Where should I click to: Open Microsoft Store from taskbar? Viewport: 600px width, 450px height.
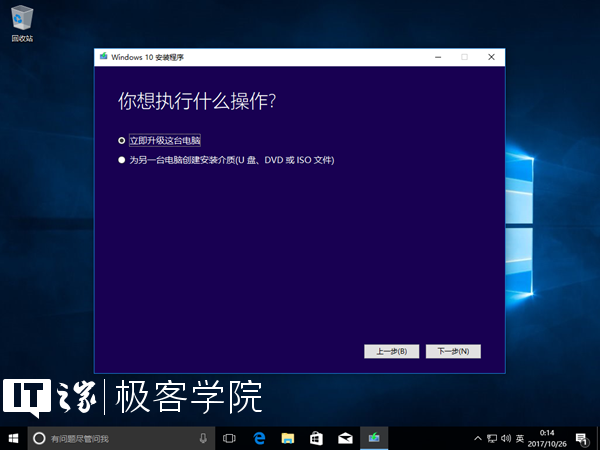point(316,438)
